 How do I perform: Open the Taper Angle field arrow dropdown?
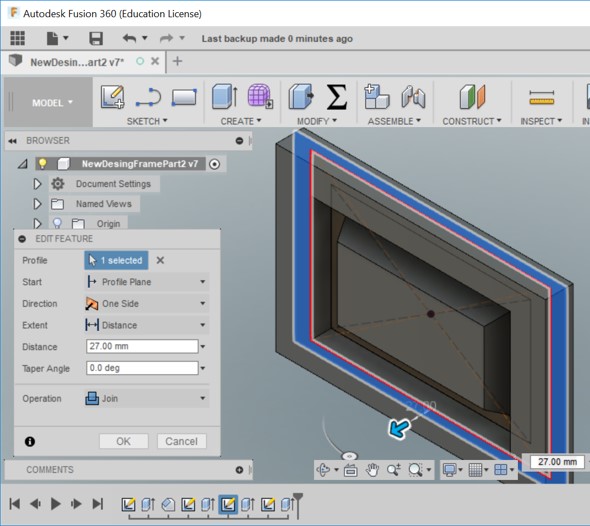[203, 368]
